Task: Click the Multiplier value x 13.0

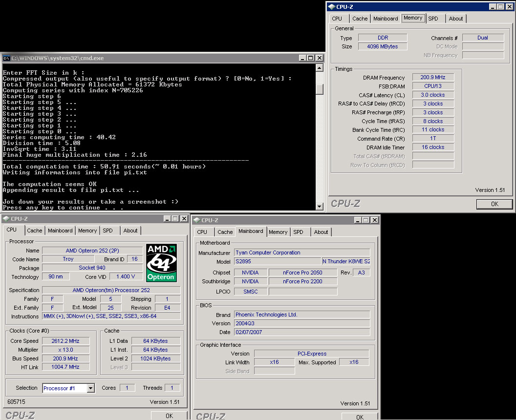Action: pos(65,350)
